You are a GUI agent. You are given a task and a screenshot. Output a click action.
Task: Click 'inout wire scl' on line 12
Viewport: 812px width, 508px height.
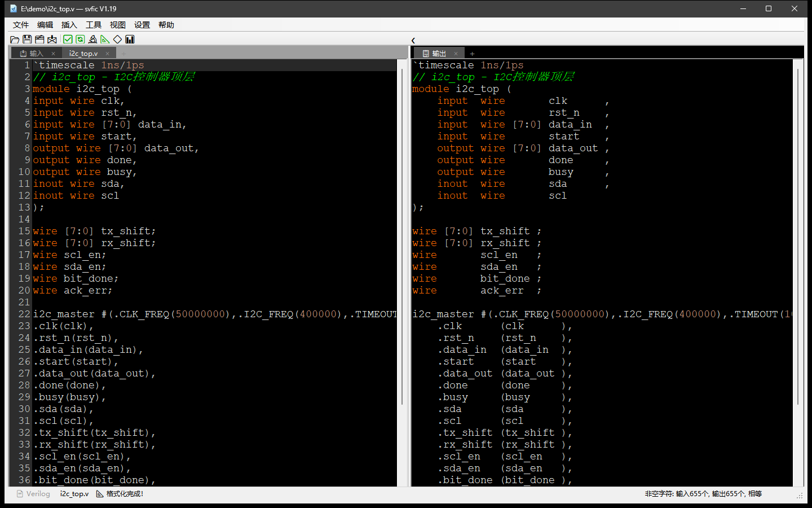(x=76, y=196)
